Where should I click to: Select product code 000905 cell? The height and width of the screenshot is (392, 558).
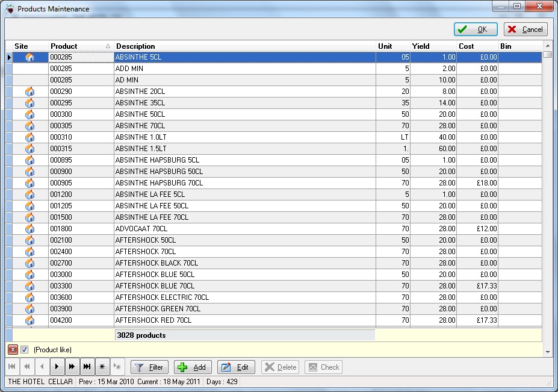(81, 182)
